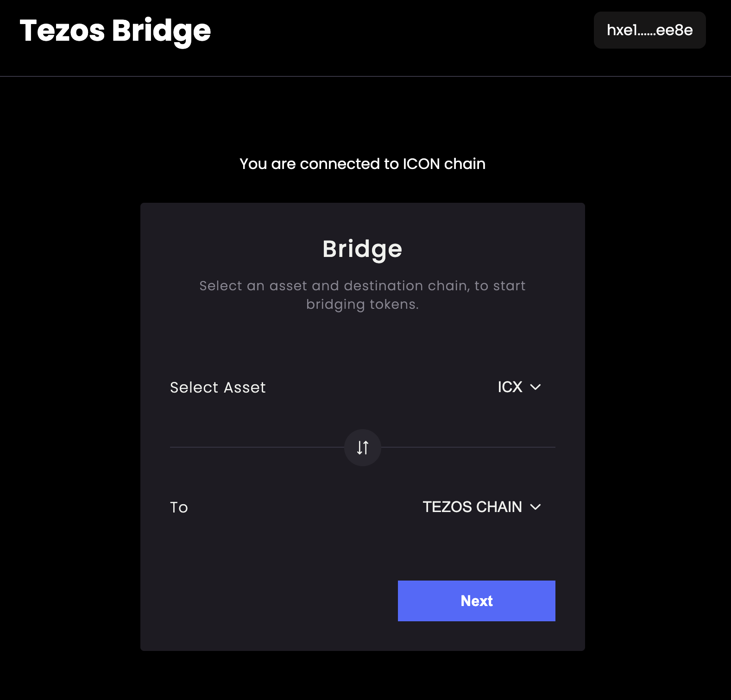Click the header separator line below the title
The image size is (731, 700).
(365, 76)
